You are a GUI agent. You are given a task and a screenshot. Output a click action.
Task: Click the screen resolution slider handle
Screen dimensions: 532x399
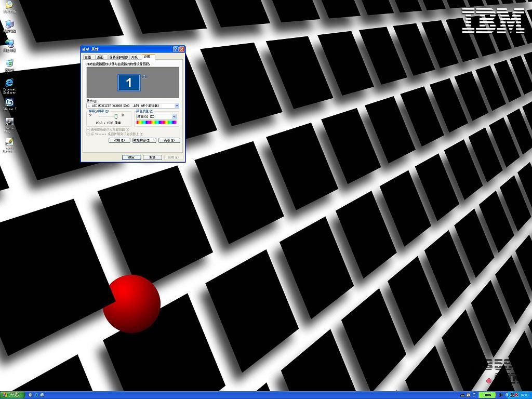coord(116,116)
